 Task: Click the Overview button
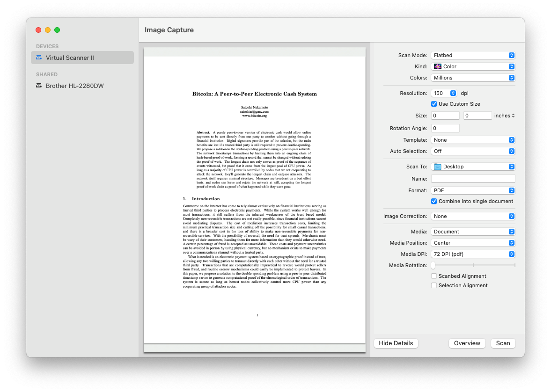467,343
